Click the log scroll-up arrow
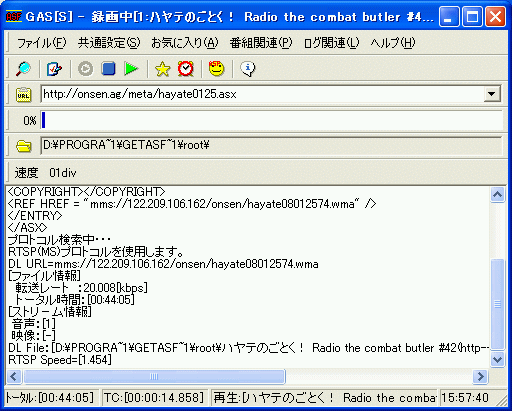Viewport: 512px width, 411px height. click(498, 194)
